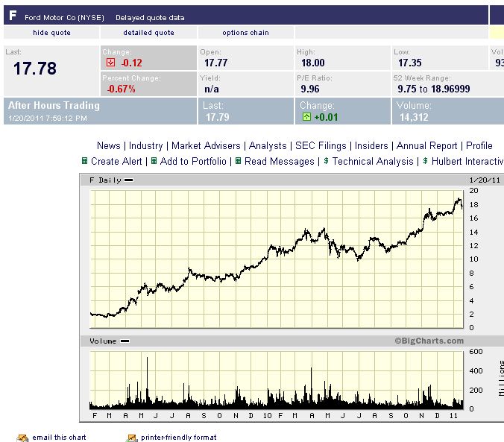Click the large F ticker symbol

(13, 15)
